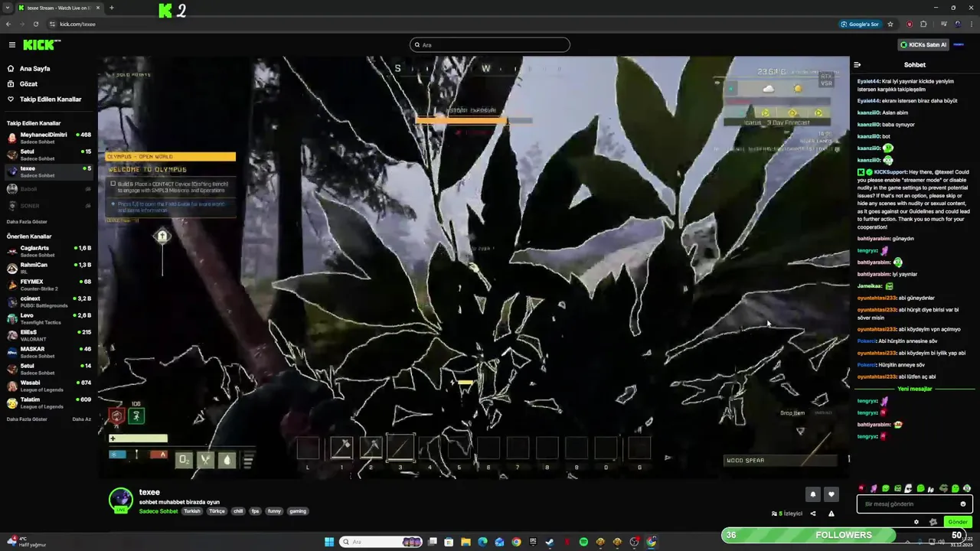The width and height of the screenshot is (980, 551).
Task: Insert the purple emote from quick bar
Action: 874,488
